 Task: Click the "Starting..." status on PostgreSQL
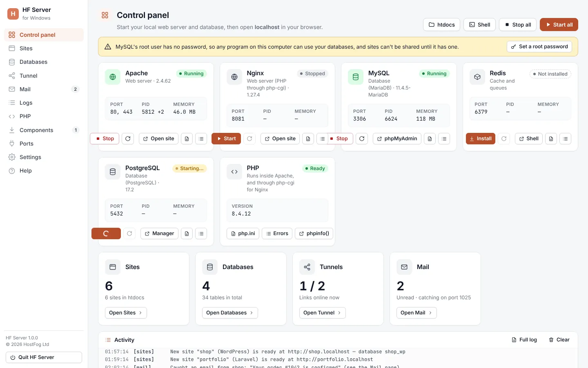click(189, 168)
